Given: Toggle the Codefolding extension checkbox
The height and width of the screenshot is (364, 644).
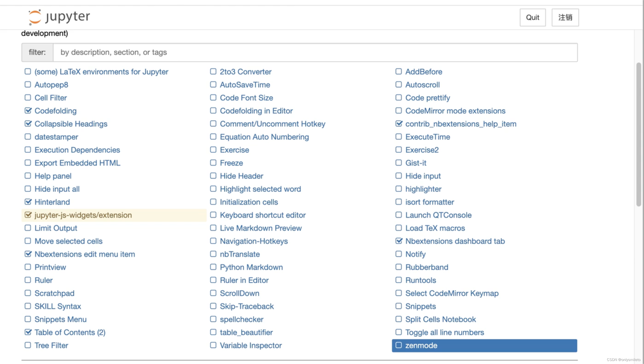Looking at the screenshot, I should [x=28, y=110].
